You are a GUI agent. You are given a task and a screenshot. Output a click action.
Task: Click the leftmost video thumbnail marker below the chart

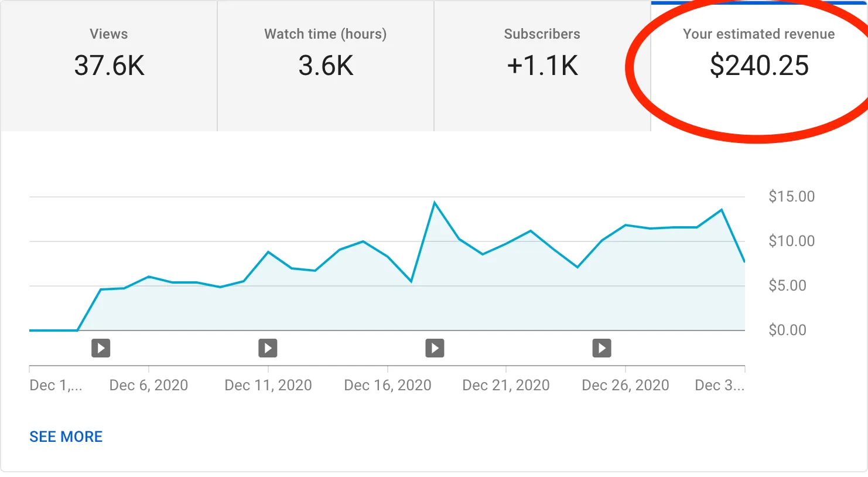(x=100, y=347)
